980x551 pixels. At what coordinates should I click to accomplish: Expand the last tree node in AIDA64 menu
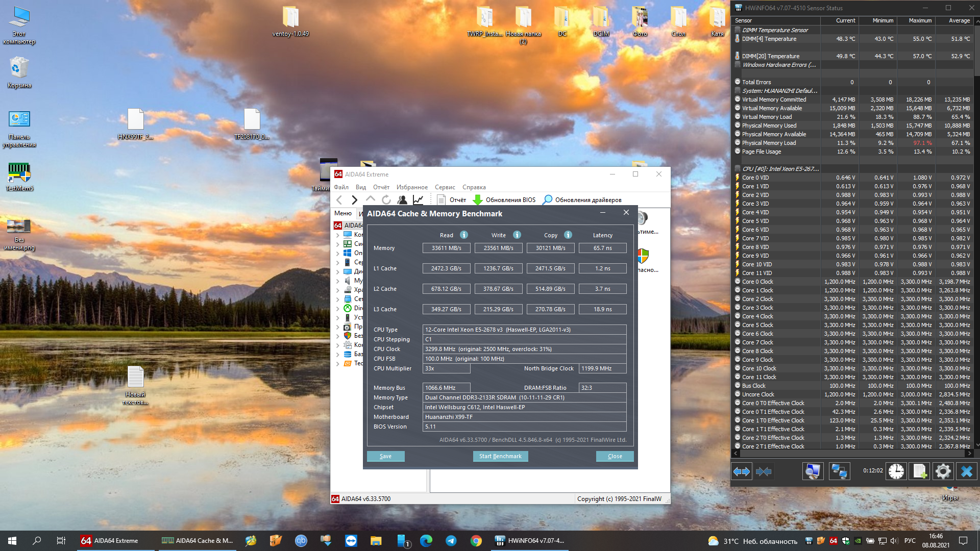[x=338, y=364]
